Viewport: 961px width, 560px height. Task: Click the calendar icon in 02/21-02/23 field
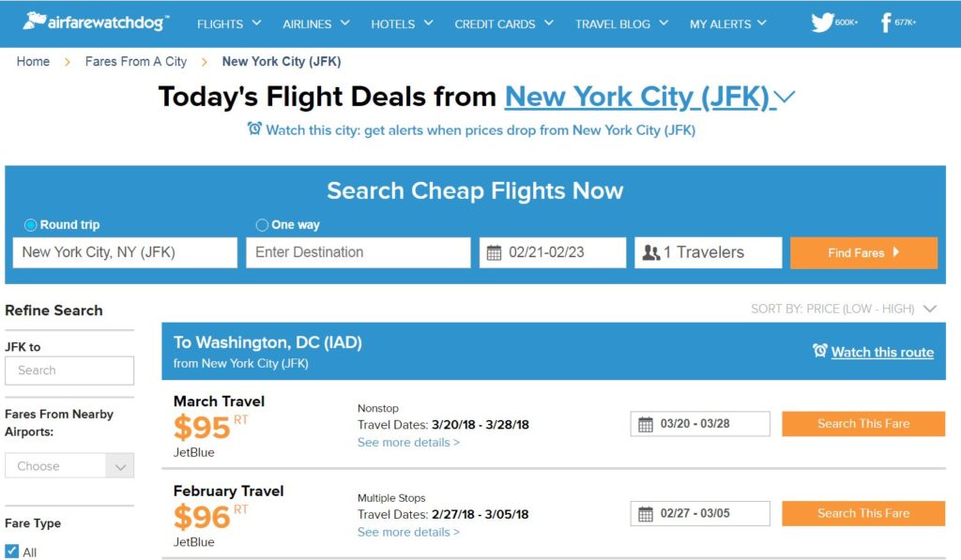click(x=494, y=252)
